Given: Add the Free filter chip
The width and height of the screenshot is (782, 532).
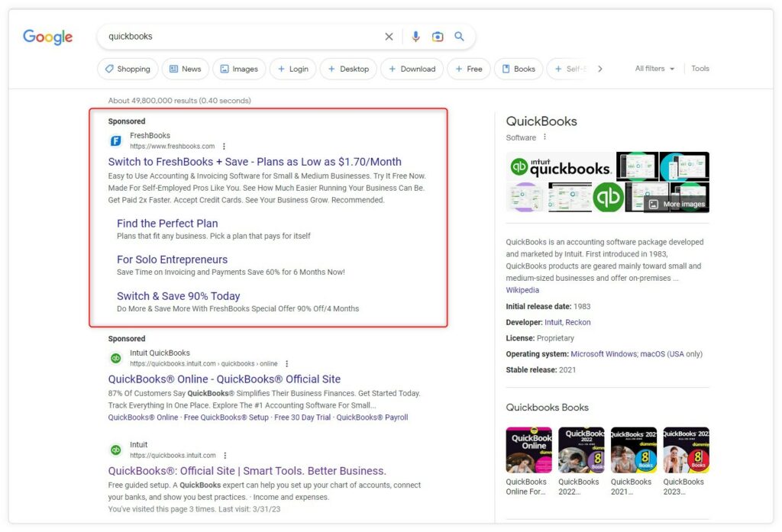Looking at the screenshot, I should click(469, 69).
